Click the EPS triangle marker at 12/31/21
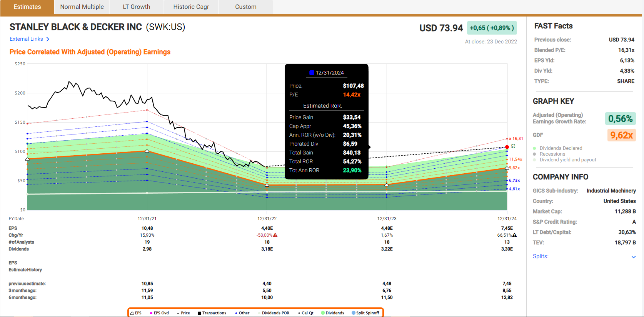 [147, 151]
